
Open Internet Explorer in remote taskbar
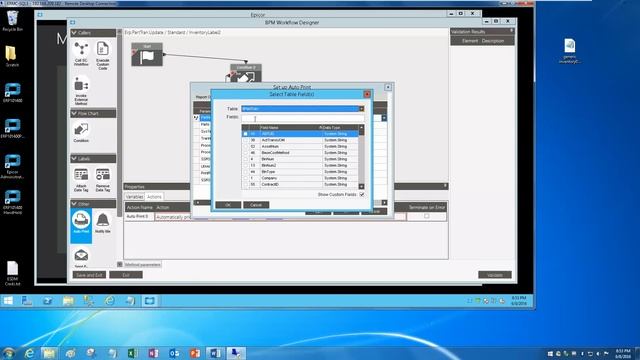point(109,301)
